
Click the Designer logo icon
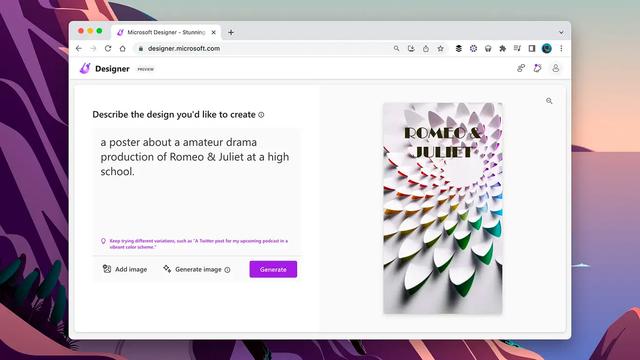click(85, 68)
